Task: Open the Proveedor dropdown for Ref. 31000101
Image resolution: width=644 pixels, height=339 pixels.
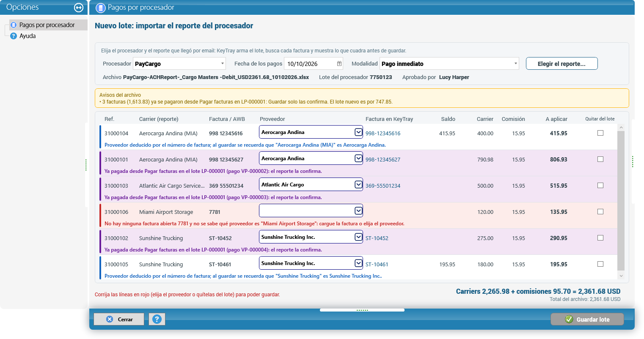Action: click(358, 158)
